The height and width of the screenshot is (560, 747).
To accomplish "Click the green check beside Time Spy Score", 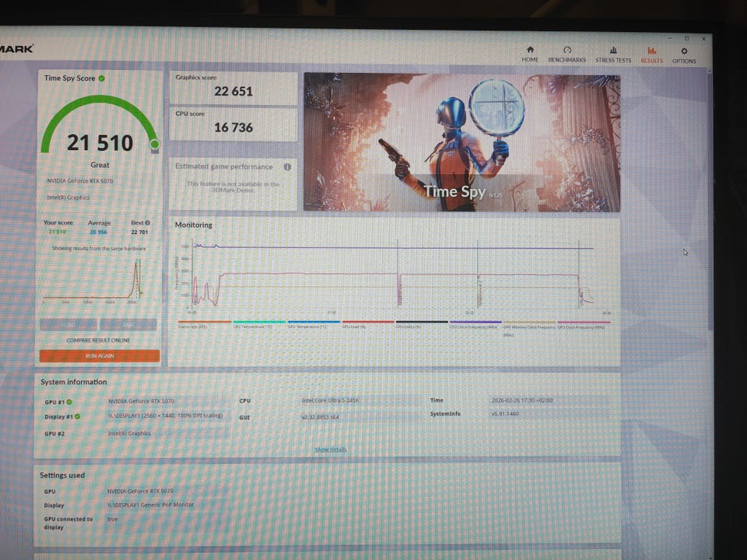I will pos(101,78).
